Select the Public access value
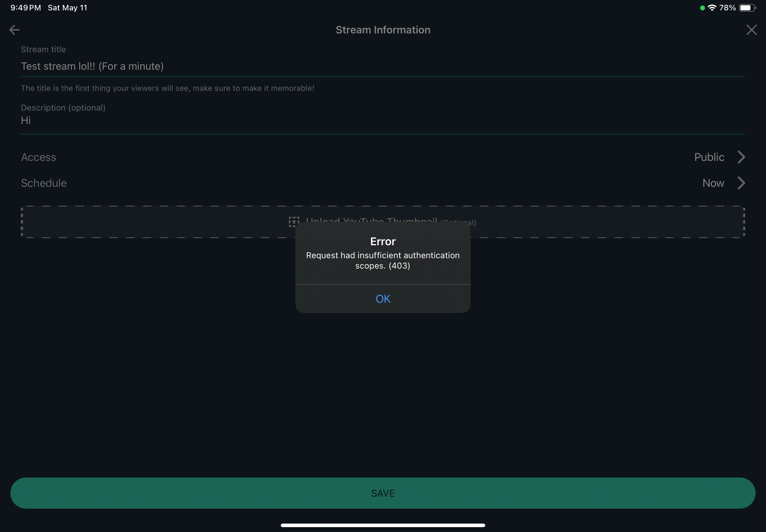 709,157
